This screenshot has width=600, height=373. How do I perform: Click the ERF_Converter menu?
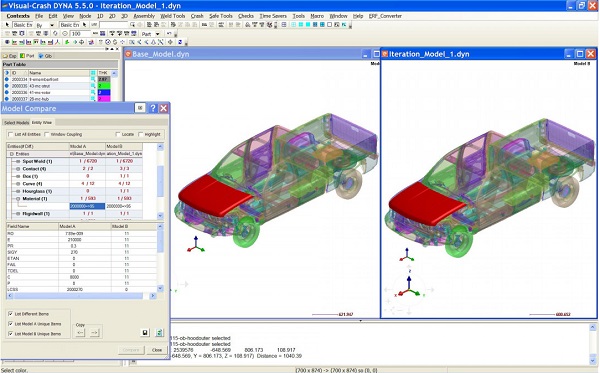[x=385, y=16]
